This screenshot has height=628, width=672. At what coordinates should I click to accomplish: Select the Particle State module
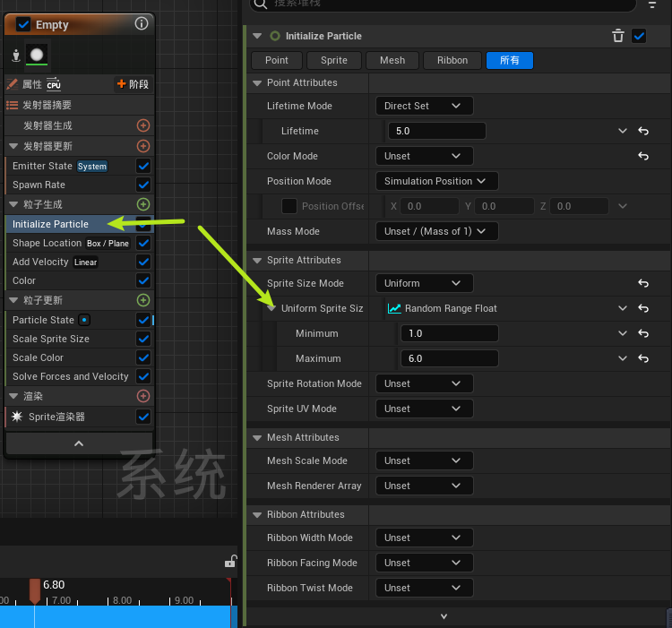(x=43, y=320)
